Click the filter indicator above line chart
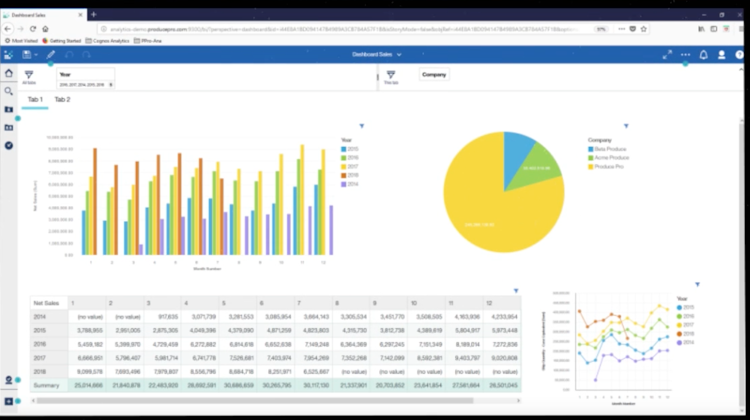The width and height of the screenshot is (750, 420). tap(697, 285)
